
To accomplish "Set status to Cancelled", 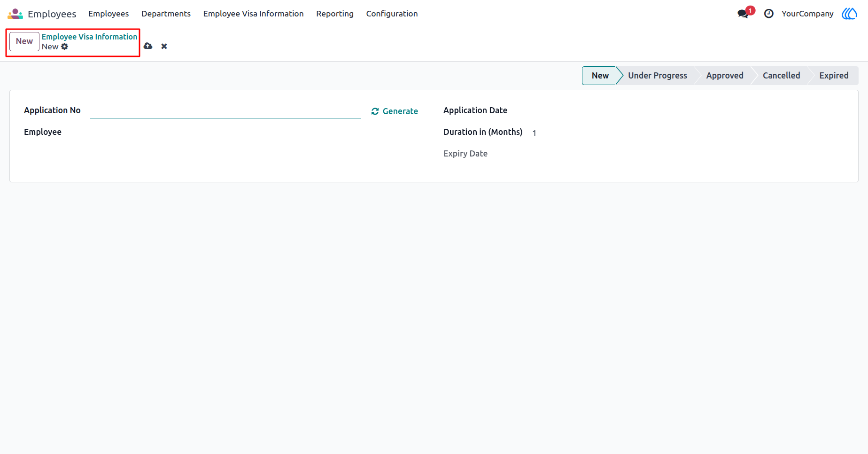I will click(781, 76).
